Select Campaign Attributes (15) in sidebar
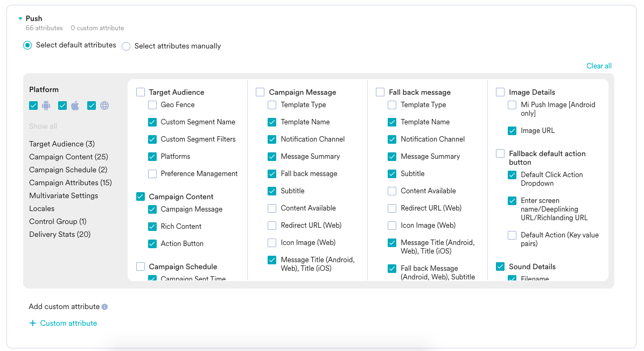Viewport: 644px width, 351px height. (71, 182)
